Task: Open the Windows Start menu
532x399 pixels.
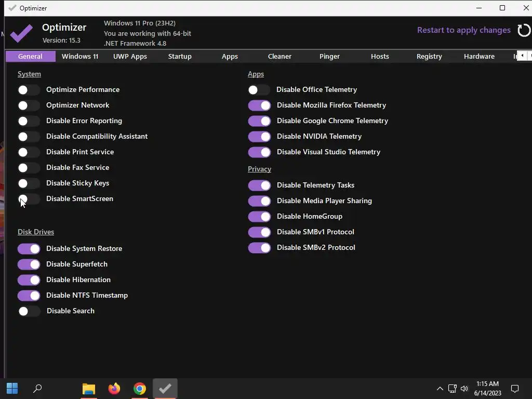Action: (x=12, y=389)
